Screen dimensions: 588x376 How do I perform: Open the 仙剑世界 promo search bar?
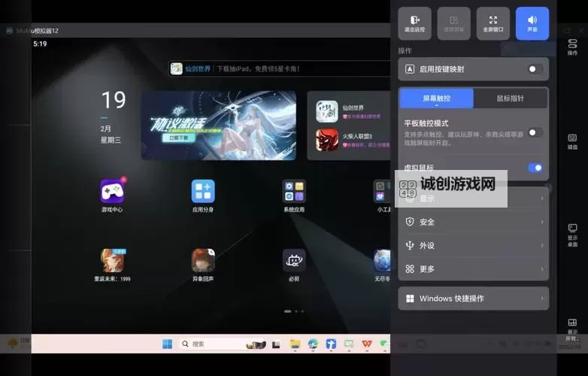pyautogui.click(x=280, y=69)
